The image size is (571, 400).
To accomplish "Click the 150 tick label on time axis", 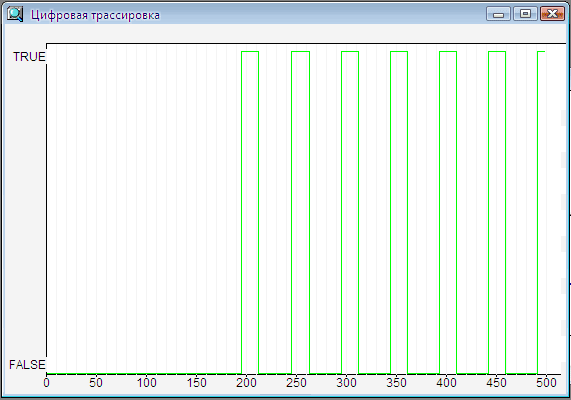I will tap(197, 383).
